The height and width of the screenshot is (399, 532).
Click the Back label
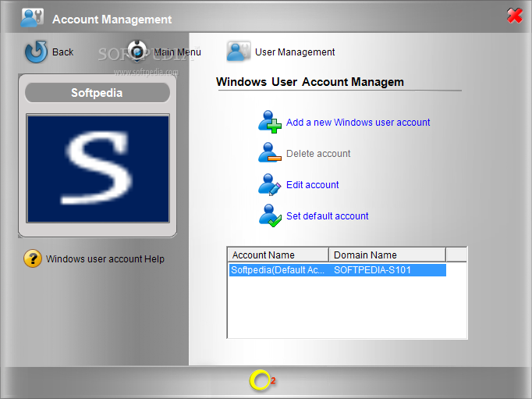tap(62, 52)
